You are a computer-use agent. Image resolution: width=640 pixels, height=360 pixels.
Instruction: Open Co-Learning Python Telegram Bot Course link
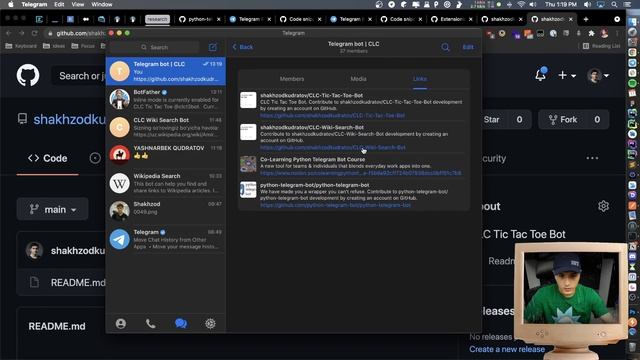click(x=361, y=173)
